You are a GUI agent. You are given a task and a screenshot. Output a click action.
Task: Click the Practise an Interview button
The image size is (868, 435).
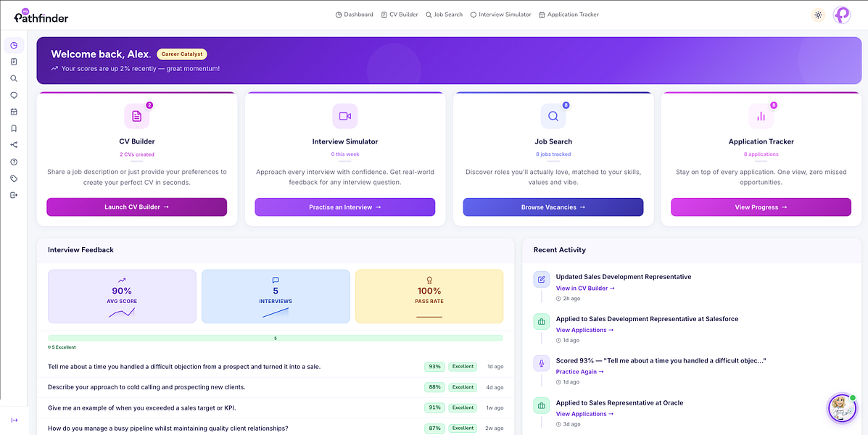(x=345, y=207)
